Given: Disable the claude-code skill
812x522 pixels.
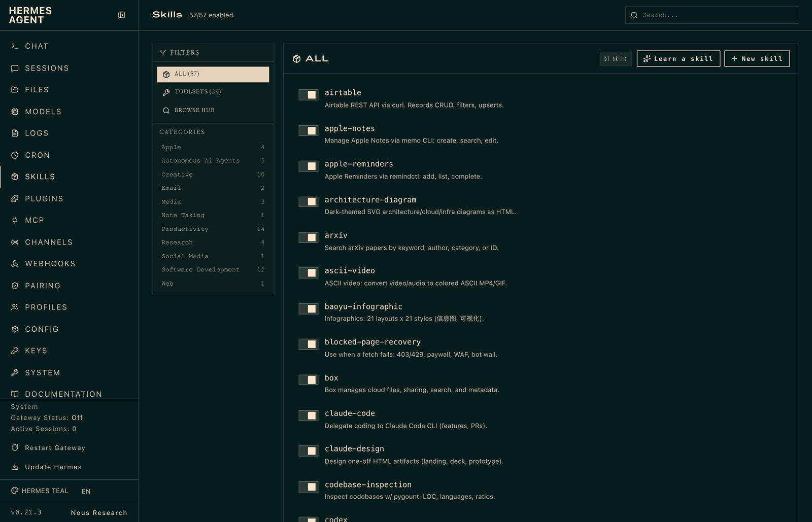Looking at the screenshot, I should (308, 415).
